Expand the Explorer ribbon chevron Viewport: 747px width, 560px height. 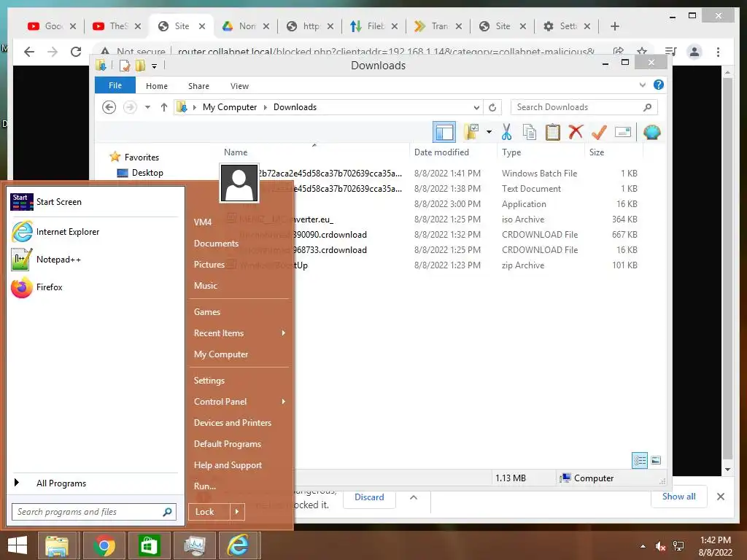642,85
